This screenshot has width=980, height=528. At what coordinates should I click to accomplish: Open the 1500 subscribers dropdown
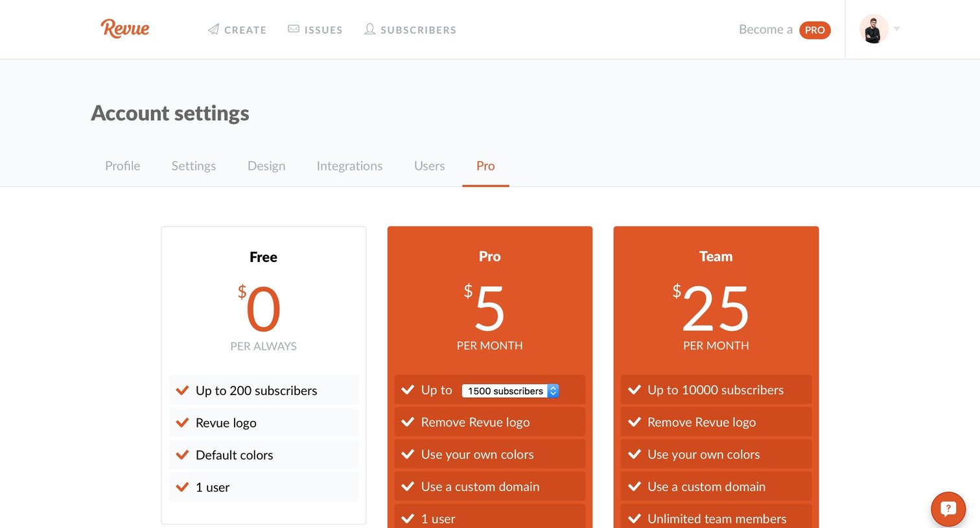click(x=510, y=391)
